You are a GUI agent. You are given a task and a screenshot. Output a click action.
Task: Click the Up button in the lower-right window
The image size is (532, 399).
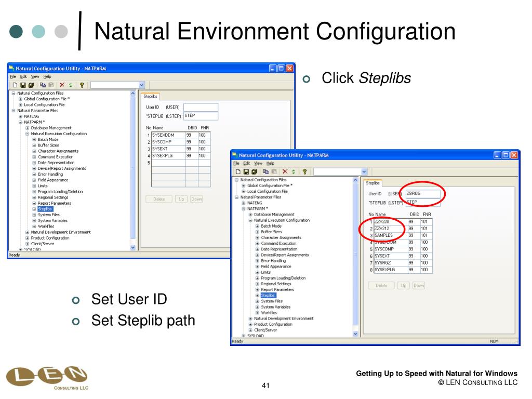point(403,286)
